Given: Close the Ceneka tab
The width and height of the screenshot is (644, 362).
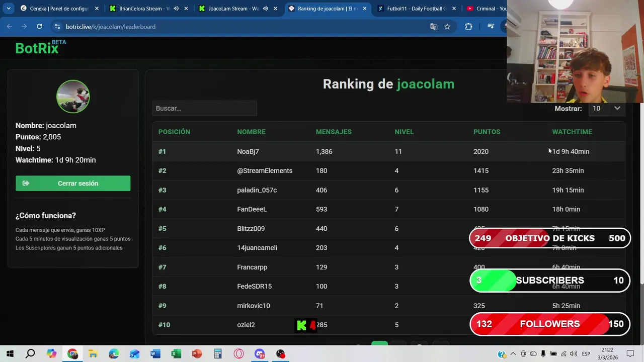Looking at the screenshot, I should pyautogui.click(x=97, y=9).
